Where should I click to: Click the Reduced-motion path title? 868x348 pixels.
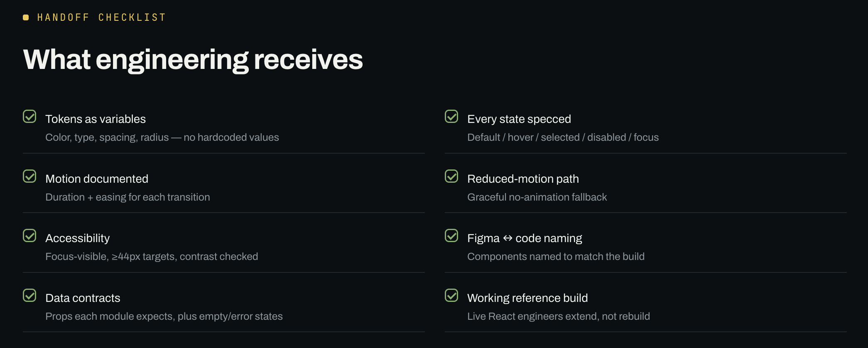[523, 179]
